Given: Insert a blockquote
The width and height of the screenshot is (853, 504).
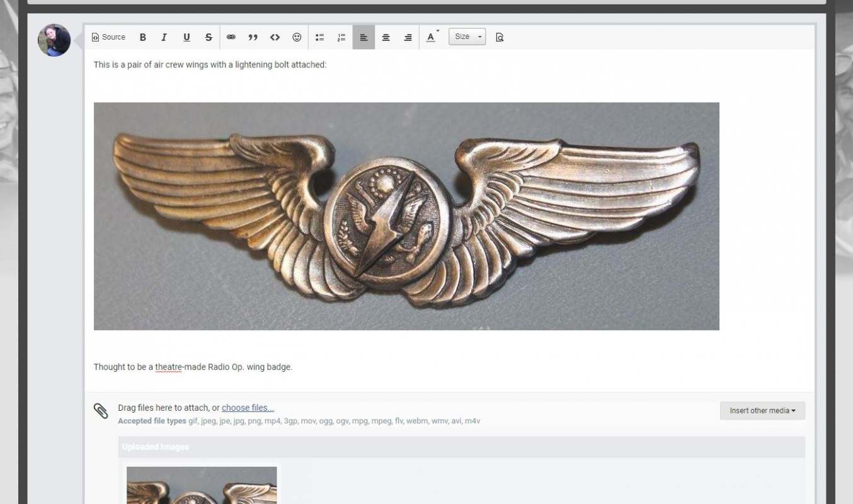Looking at the screenshot, I should pos(253,37).
